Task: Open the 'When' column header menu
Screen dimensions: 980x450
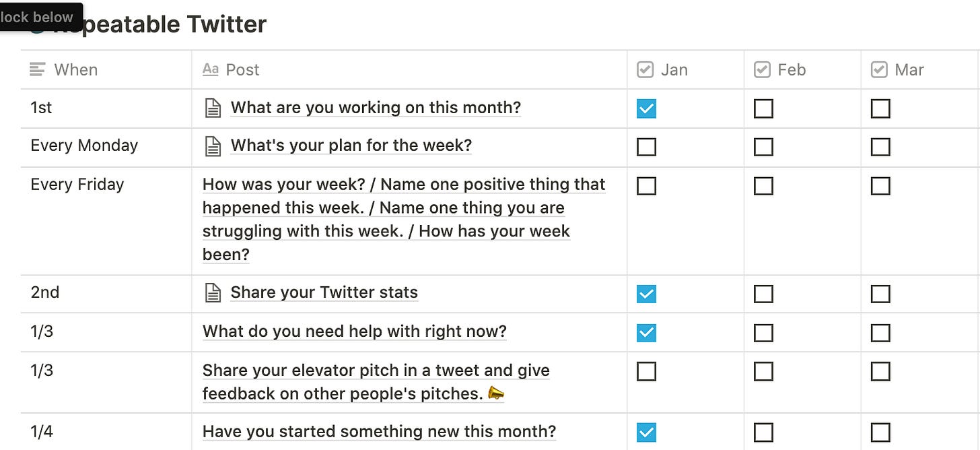Action: [75, 69]
